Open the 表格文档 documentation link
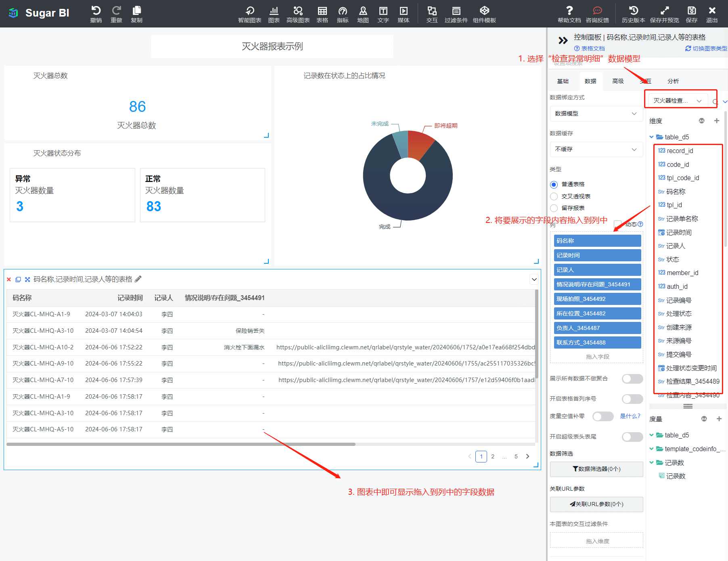Viewport: 728px width, 561px height. pos(590,48)
